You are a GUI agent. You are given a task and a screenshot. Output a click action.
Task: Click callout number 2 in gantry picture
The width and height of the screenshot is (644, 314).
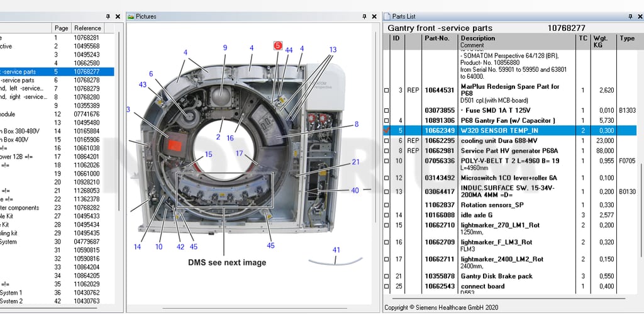point(218,137)
